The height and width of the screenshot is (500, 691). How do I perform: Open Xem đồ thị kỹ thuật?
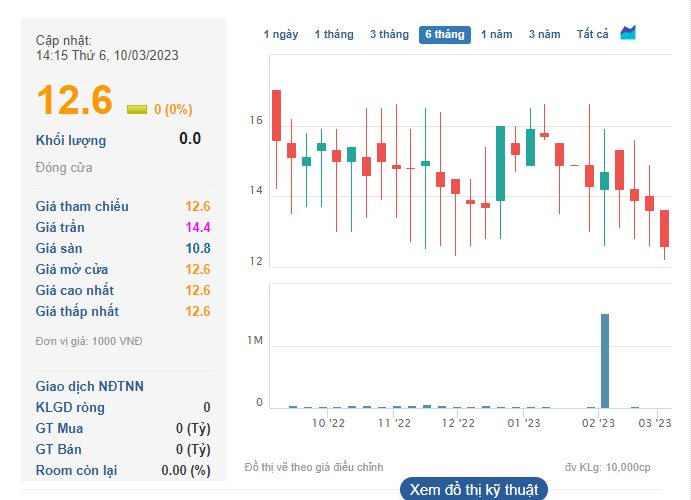click(474, 489)
